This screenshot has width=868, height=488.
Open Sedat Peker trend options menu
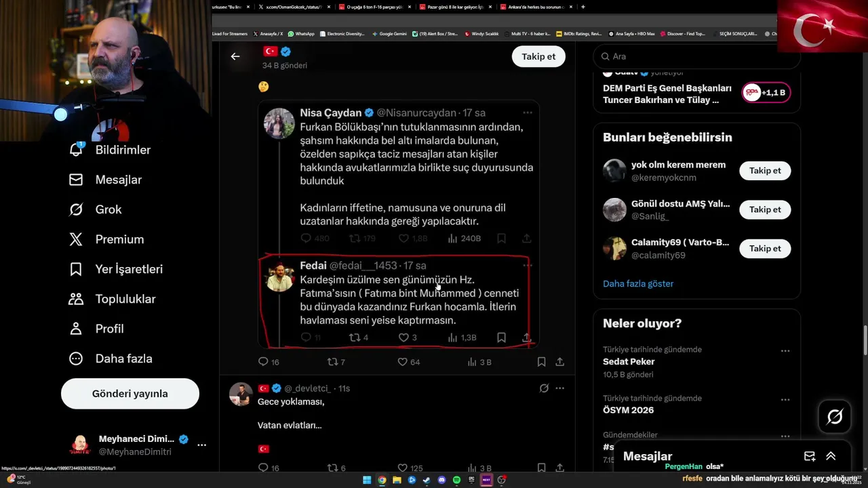[x=785, y=351]
